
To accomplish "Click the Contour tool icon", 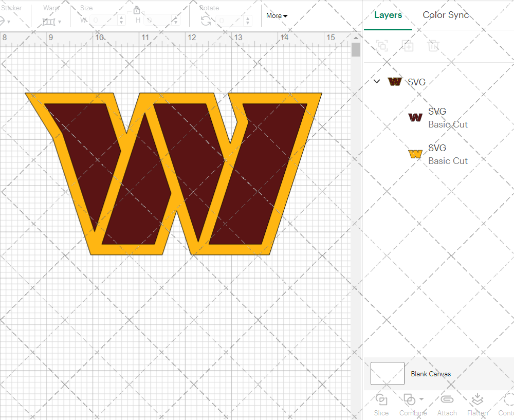I will [508, 399].
